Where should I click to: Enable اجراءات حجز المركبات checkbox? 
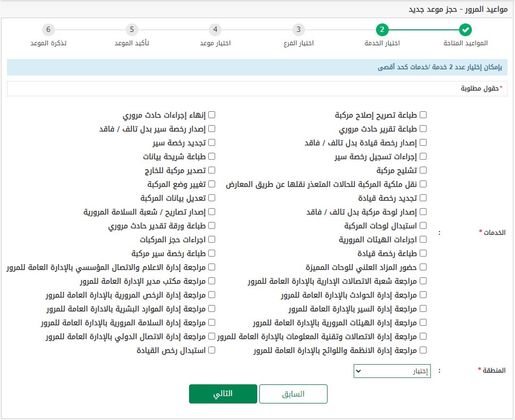coord(212,240)
